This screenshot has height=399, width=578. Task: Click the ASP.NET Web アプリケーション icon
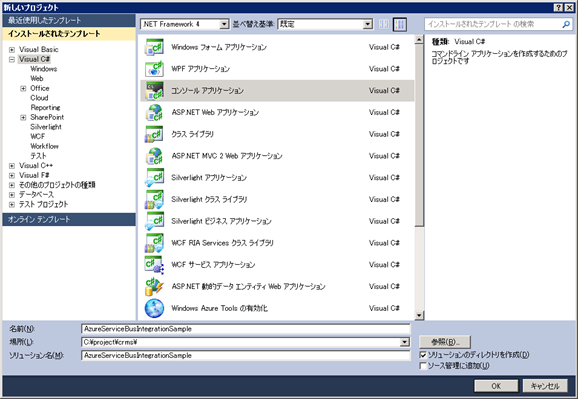click(x=154, y=112)
